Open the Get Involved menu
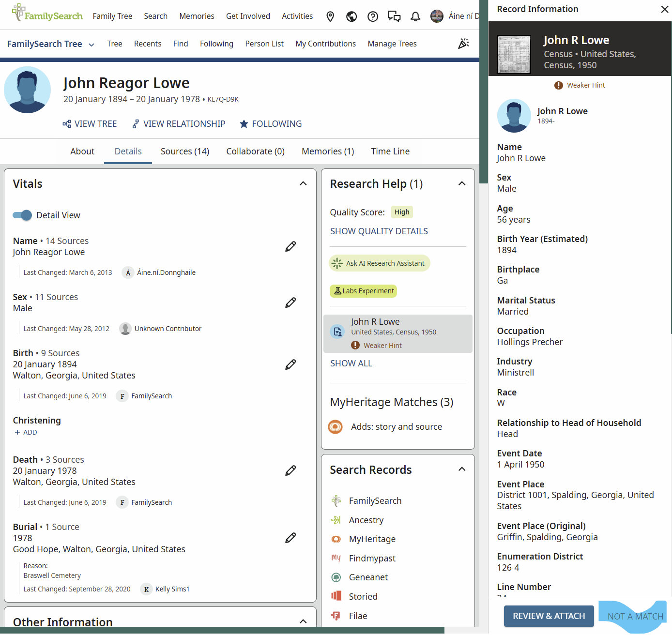Viewport: 672px width, 635px height. click(248, 16)
